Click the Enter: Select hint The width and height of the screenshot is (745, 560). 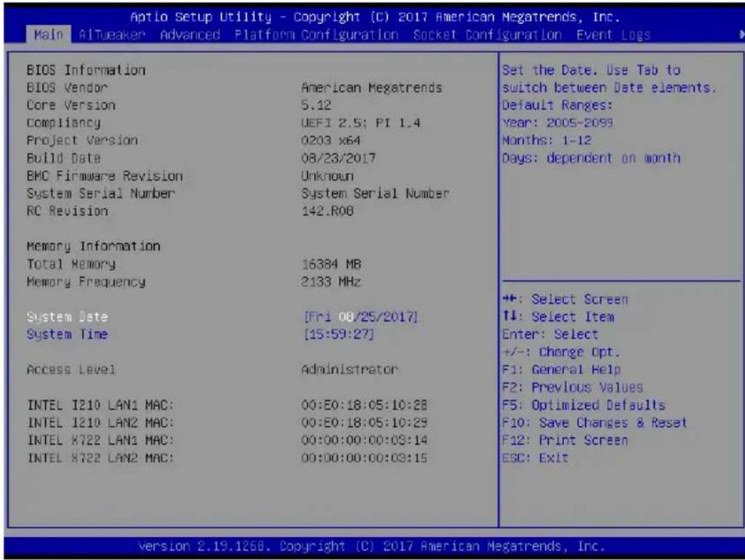coord(550,335)
